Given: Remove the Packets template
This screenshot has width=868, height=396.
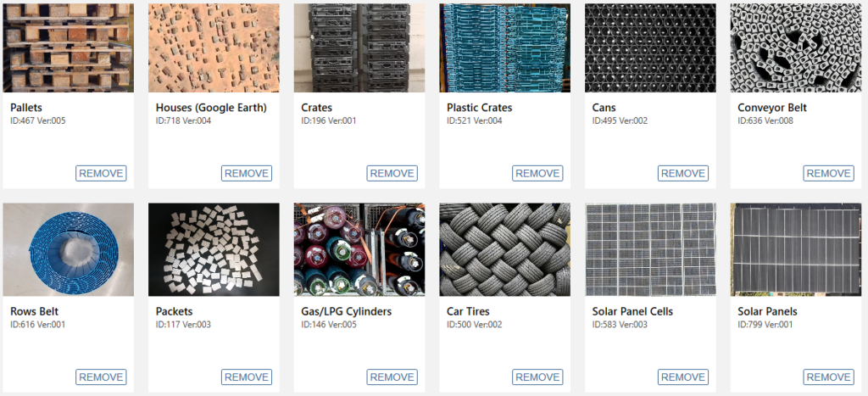Looking at the screenshot, I should (247, 377).
